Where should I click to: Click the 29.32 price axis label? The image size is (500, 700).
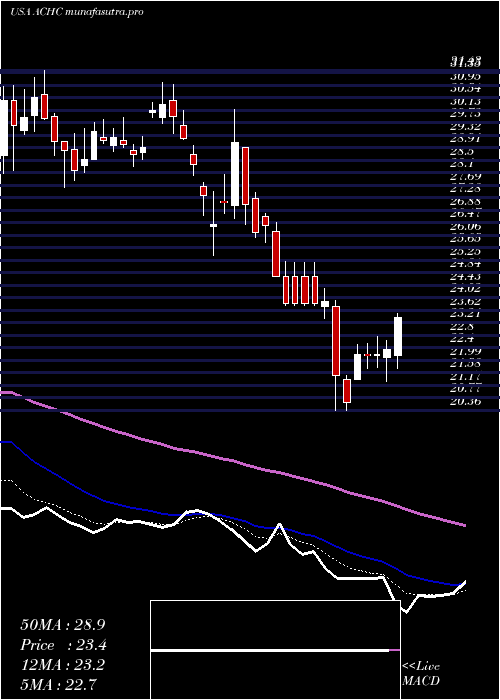pos(465,127)
